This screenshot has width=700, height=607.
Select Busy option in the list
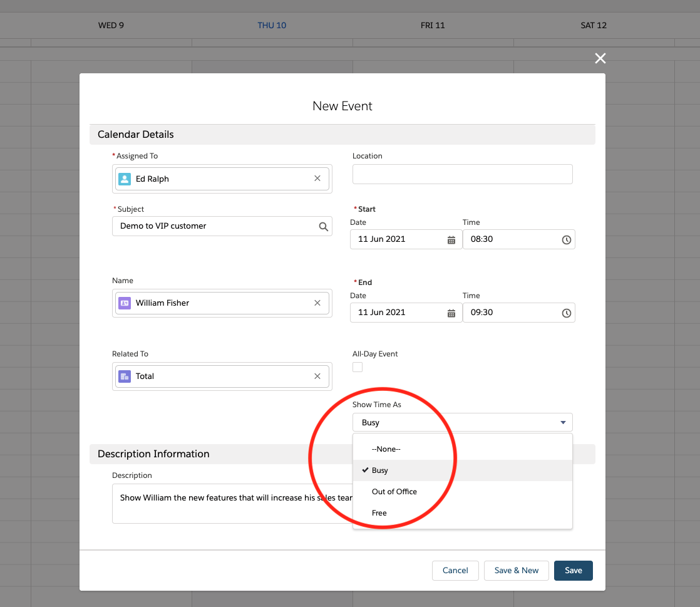coord(462,470)
